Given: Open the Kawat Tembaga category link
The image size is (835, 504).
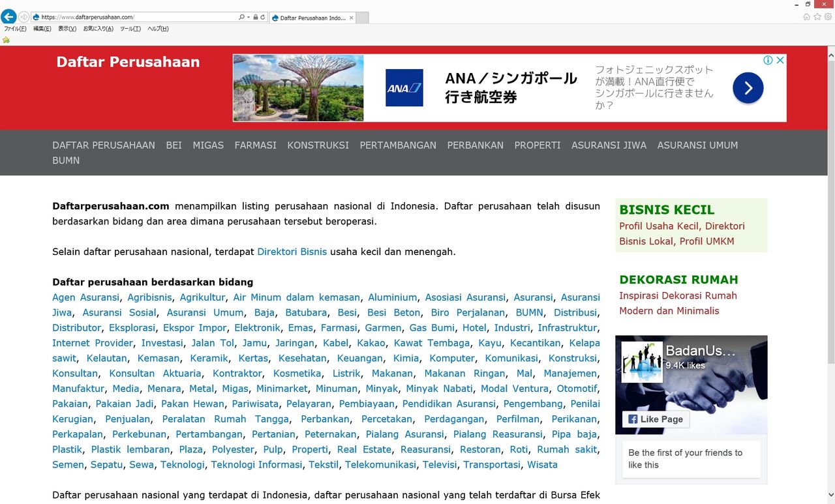Looking at the screenshot, I should pyautogui.click(x=432, y=343).
